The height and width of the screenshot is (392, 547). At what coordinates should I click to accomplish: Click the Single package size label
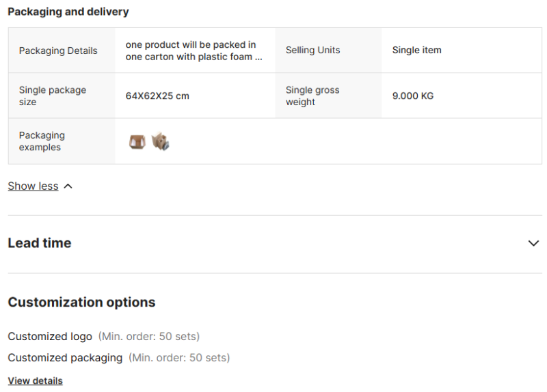point(53,96)
